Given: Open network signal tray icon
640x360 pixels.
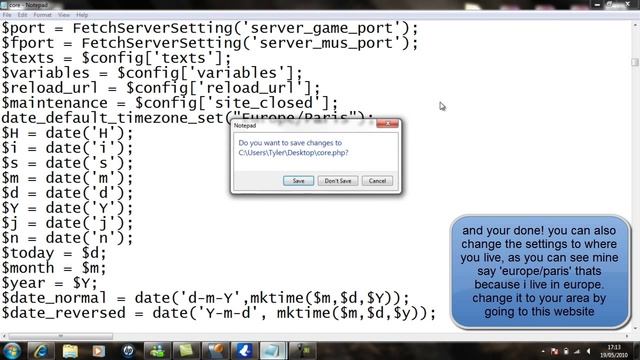Looking at the screenshot, I should tap(577, 351).
